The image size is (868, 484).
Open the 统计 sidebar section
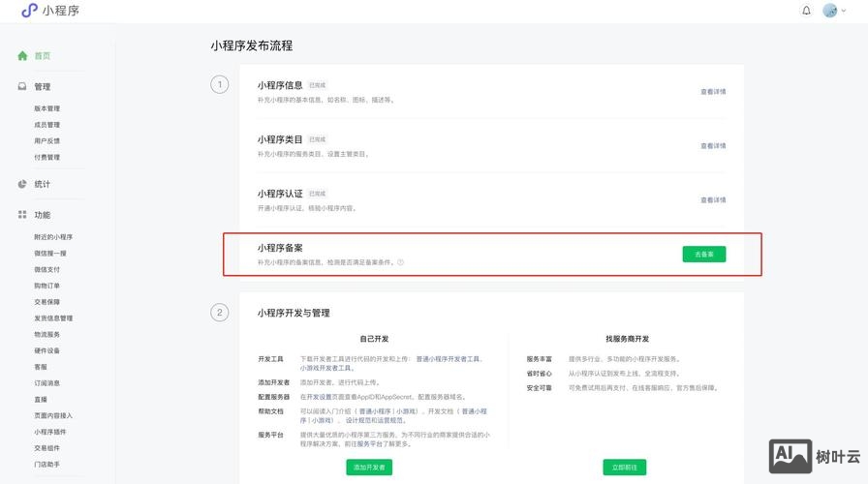42,184
